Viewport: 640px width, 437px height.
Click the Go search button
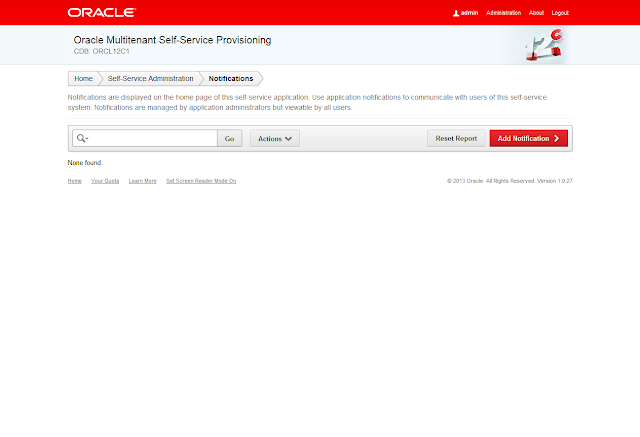point(229,138)
